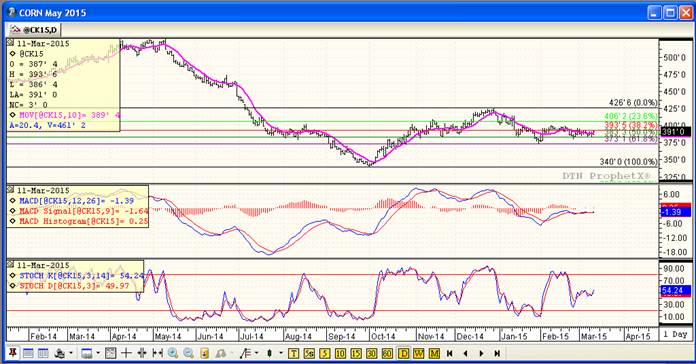Click the 1 Day interval label
The height and width of the screenshot is (364, 696).
(675, 334)
